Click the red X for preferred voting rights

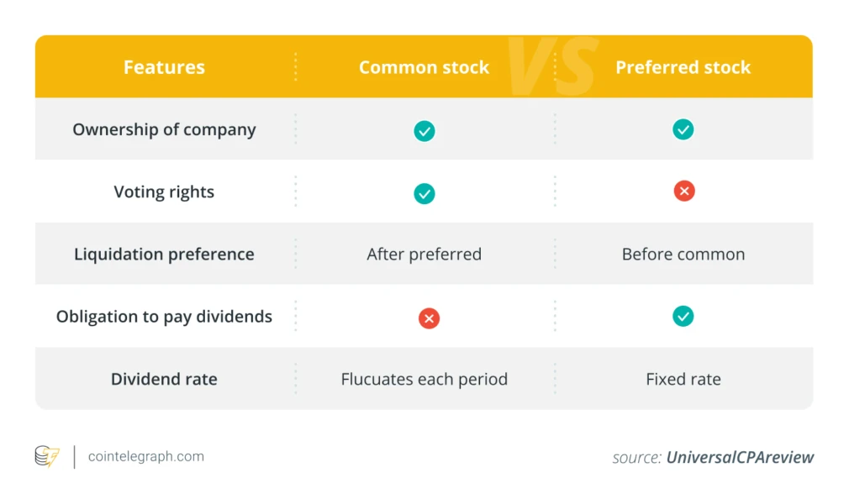pyautogui.click(x=683, y=192)
